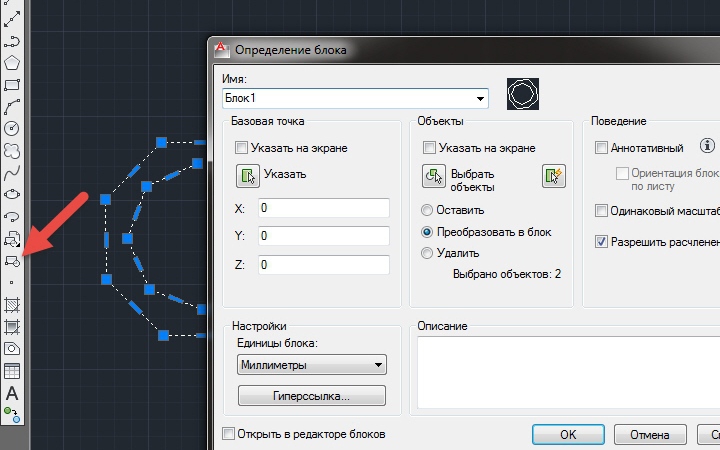Select the Multiline Text tool
720x450 pixels.
click(12, 393)
